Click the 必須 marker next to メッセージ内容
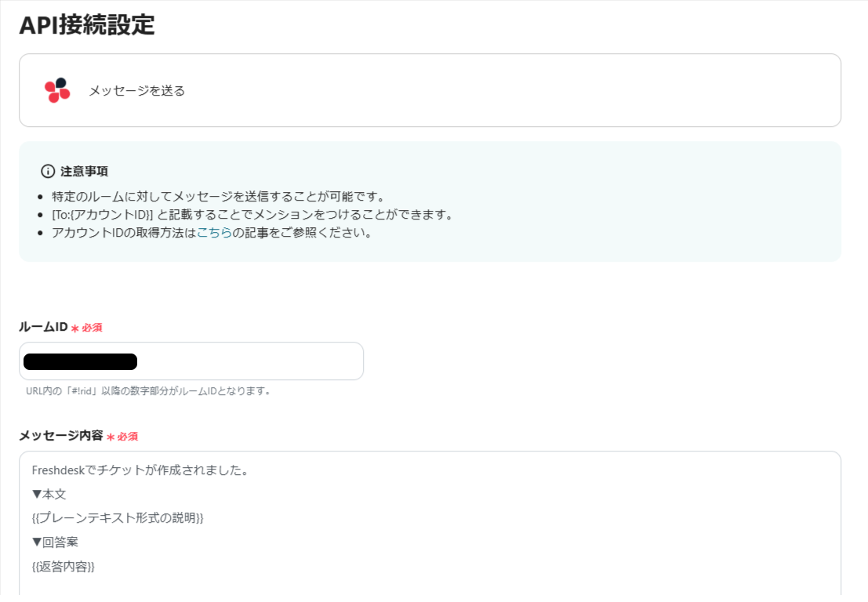The height and width of the screenshot is (602, 868). (x=122, y=437)
